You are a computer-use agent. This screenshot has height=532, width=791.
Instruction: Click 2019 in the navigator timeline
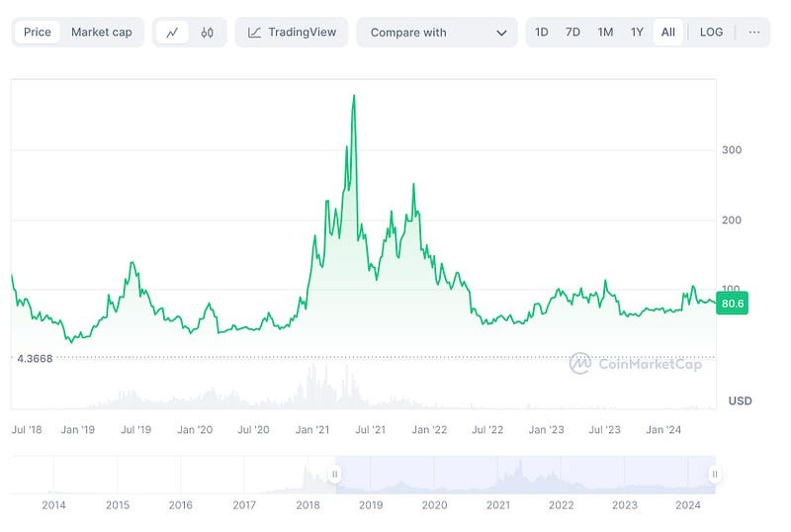pyautogui.click(x=371, y=504)
